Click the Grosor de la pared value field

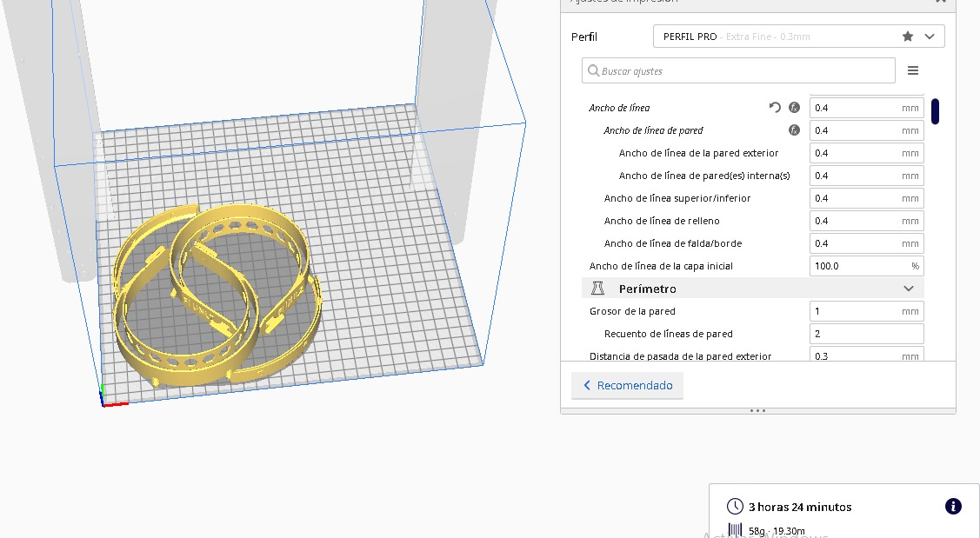(865, 311)
